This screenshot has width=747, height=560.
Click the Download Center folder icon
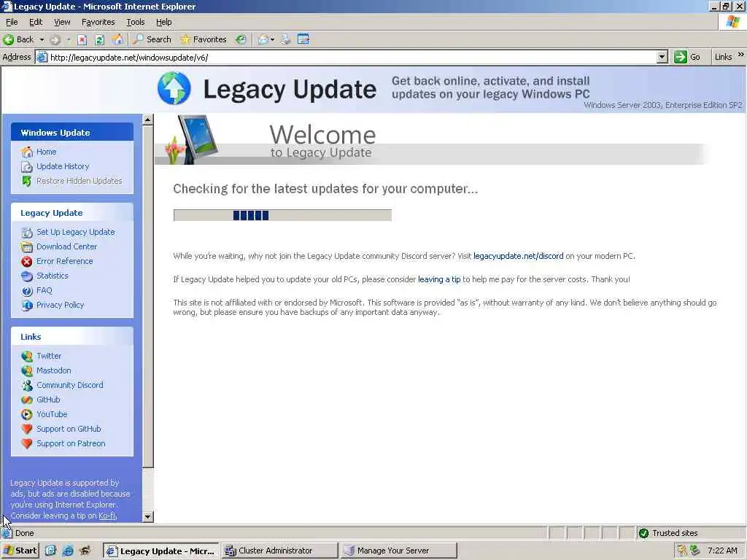(27, 247)
